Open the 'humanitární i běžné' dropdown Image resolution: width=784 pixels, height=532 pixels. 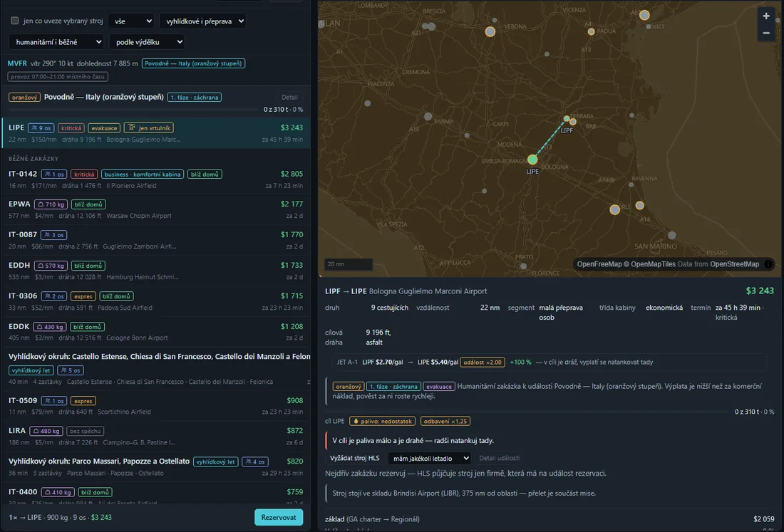(x=56, y=42)
